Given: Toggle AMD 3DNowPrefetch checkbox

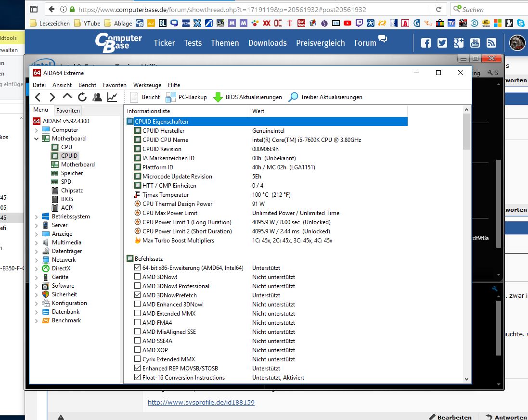Looking at the screenshot, I should (137, 295).
